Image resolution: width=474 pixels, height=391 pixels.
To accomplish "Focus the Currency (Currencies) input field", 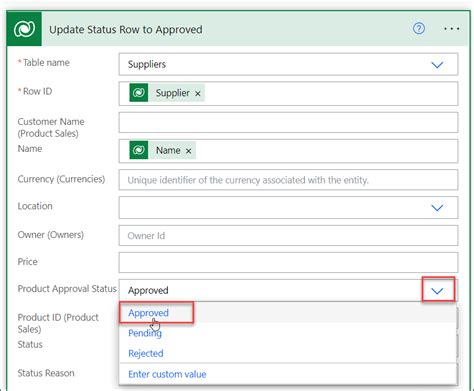I will [x=288, y=180].
